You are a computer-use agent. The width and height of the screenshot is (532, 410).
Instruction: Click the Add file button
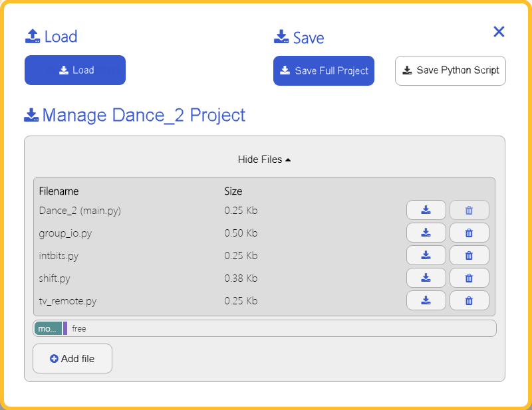(72, 358)
